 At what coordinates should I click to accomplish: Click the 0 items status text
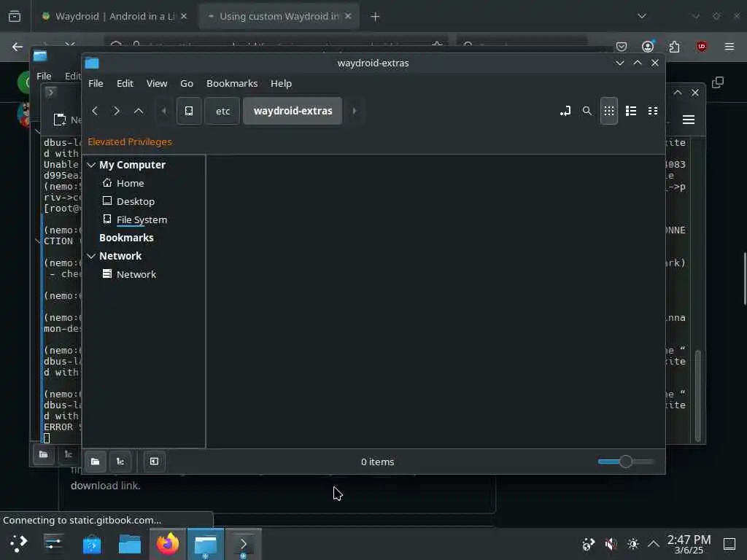point(377,462)
